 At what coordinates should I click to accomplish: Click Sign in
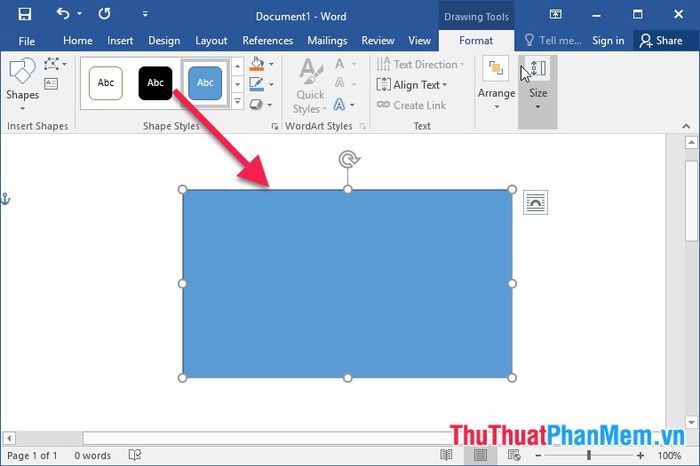pyautogui.click(x=608, y=41)
